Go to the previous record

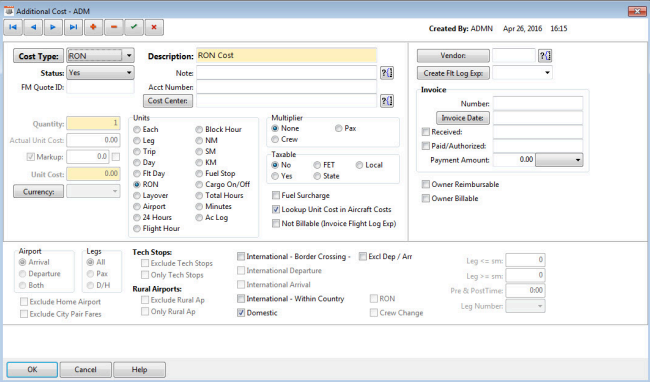coord(33,27)
